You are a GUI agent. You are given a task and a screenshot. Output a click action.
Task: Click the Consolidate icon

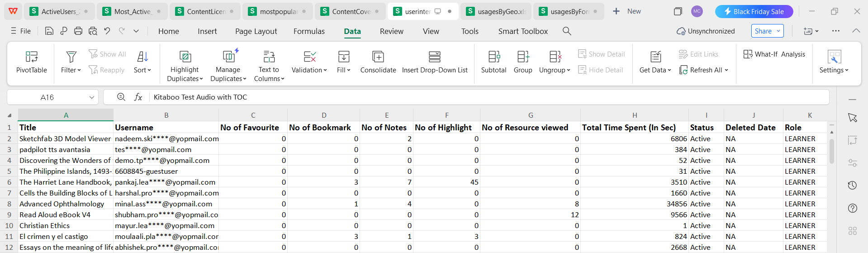378,57
